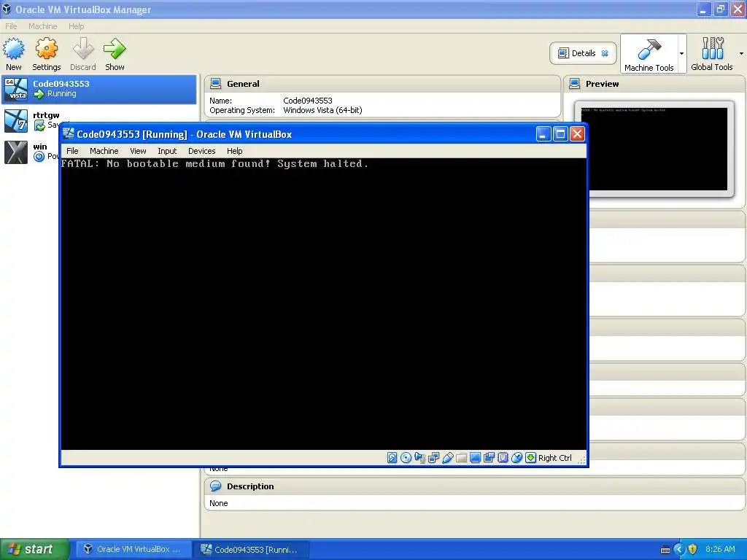The height and width of the screenshot is (560, 747).
Task: Open the Global Tools dropdown arrow
Action: (741, 53)
